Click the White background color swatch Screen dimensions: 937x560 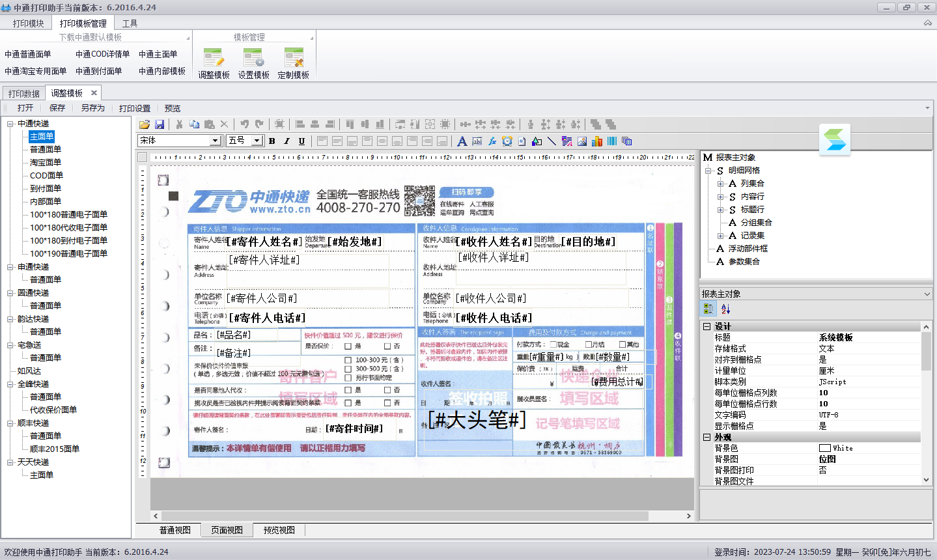click(824, 448)
